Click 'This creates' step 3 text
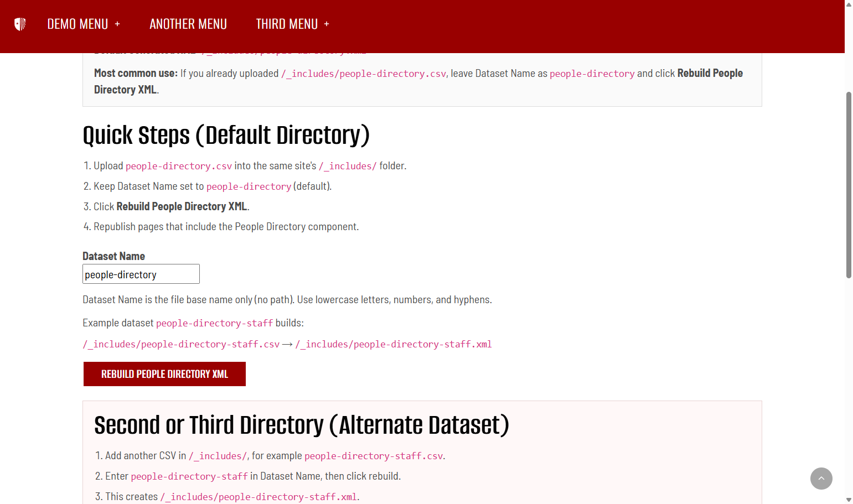Viewport: 853px width, 504px height. click(x=232, y=496)
